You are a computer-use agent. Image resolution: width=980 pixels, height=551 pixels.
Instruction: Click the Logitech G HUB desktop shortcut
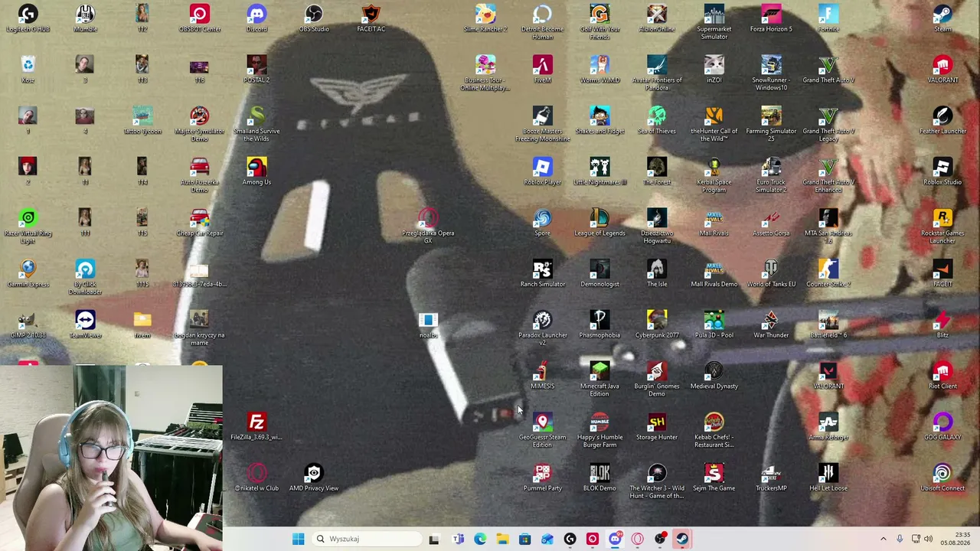(28, 19)
